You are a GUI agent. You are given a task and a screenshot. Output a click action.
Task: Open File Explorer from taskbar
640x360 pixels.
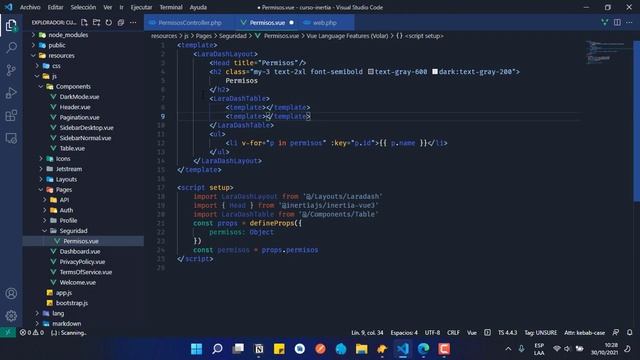pos(361,349)
